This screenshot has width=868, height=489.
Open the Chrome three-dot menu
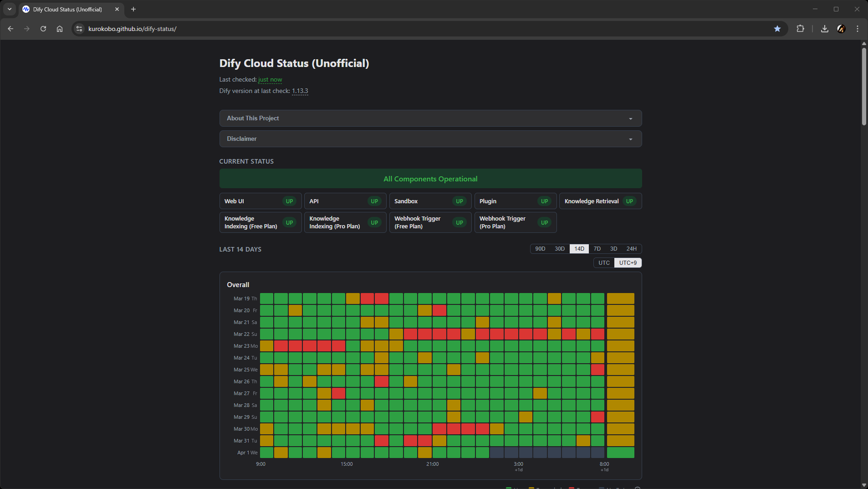click(857, 29)
